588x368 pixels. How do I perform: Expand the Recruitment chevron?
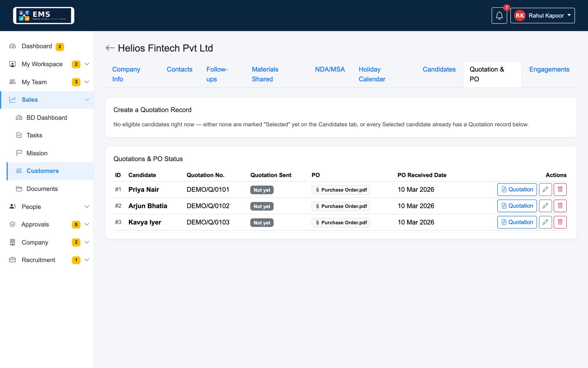87,260
